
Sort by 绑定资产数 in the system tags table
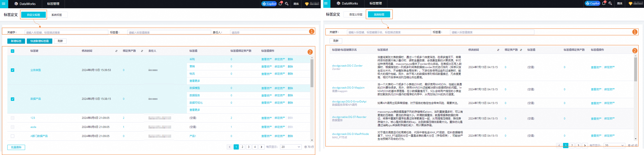coord(521,50)
